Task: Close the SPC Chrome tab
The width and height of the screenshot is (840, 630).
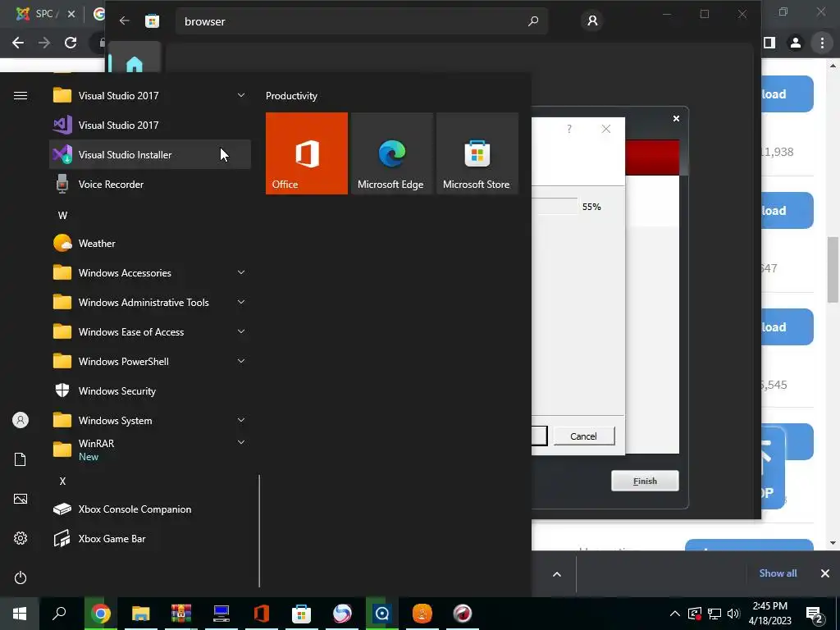Action: 71,15
